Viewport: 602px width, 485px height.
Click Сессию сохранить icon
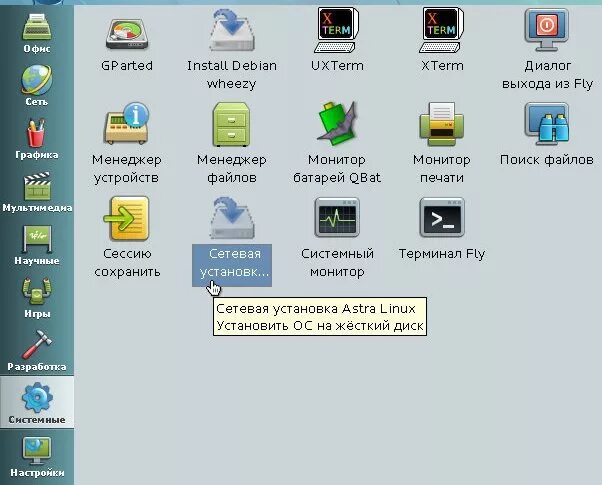coord(127,237)
